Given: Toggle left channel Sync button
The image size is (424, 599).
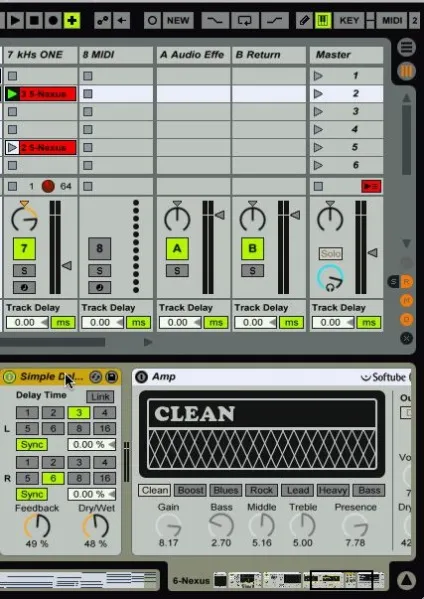Looking at the screenshot, I should pos(32,445).
